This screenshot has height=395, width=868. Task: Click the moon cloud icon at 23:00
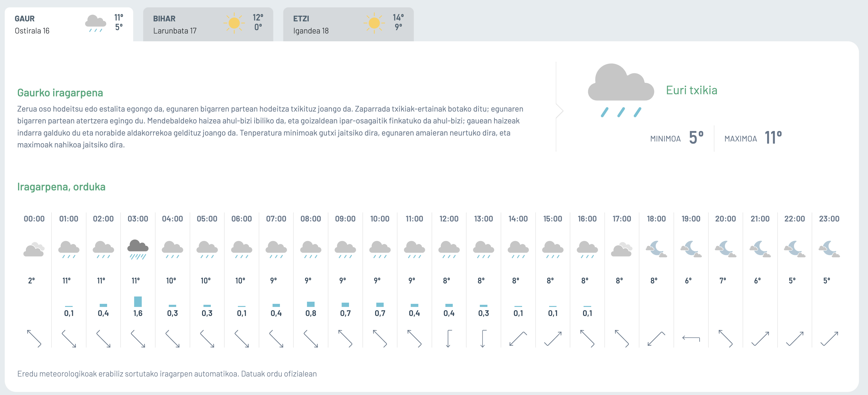829,249
